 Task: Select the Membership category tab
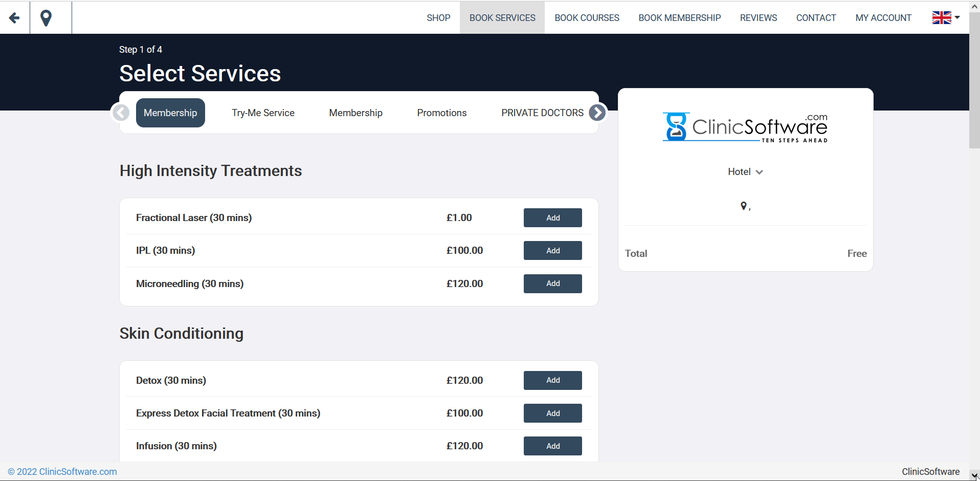click(x=170, y=113)
